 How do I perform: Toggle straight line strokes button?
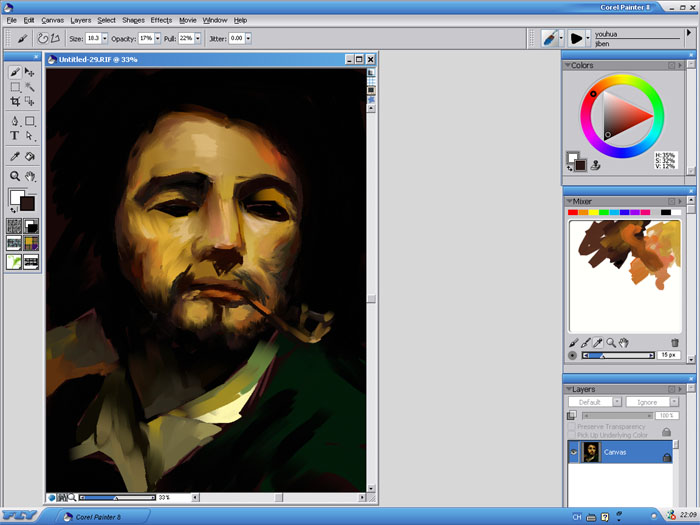click(55, 38)
